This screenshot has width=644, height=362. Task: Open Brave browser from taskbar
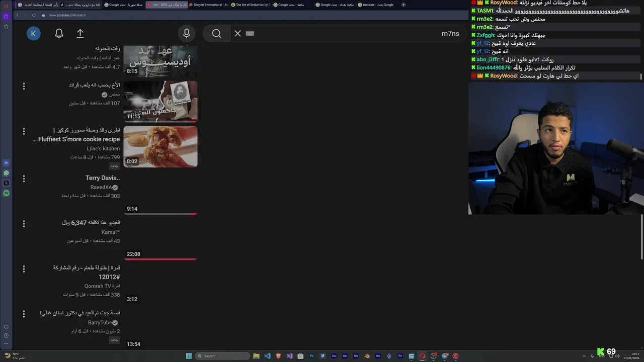(x=278, y=356)
